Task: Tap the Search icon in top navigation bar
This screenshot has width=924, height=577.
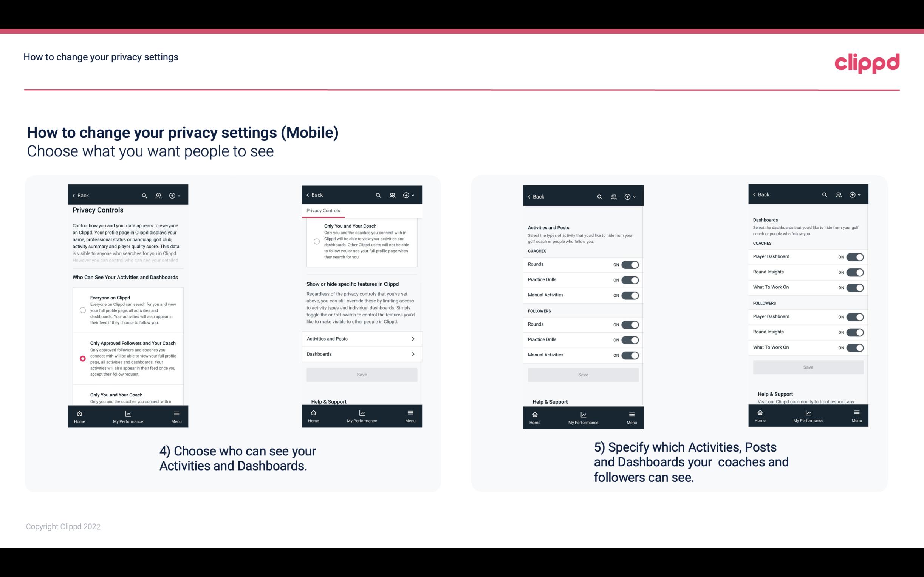Action: 144,195
